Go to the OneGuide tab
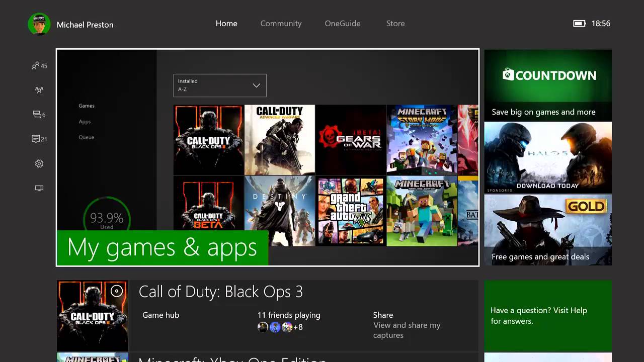 coord(343,24)
